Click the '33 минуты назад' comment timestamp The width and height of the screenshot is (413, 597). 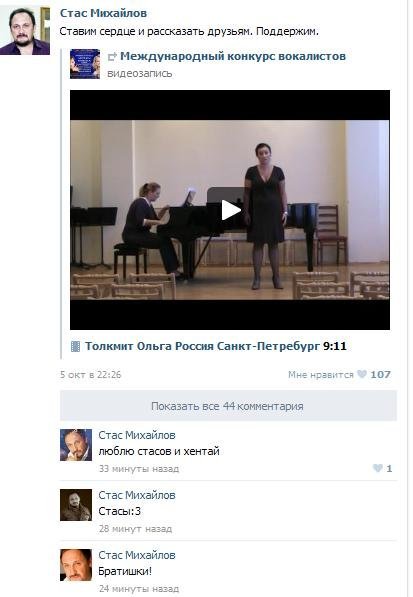point(139,469)
